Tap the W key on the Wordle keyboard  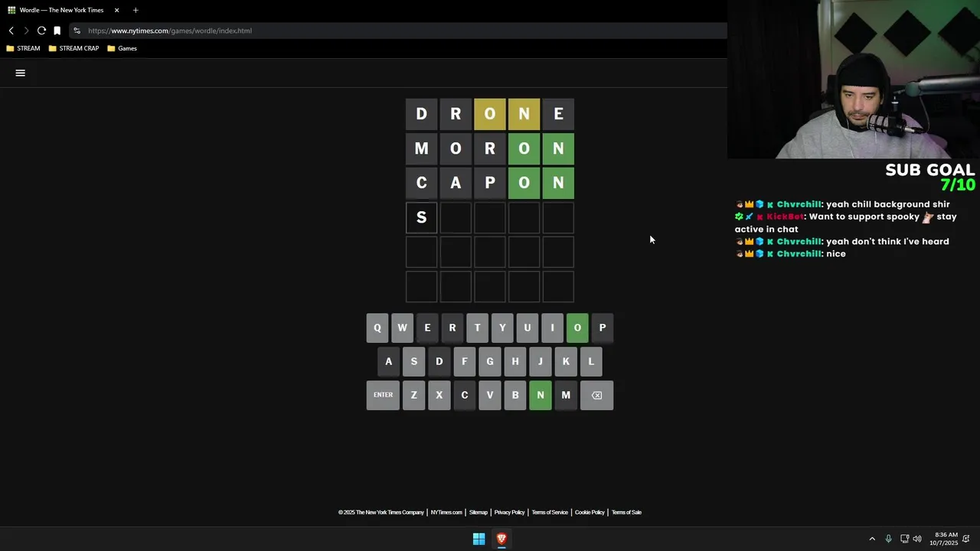402,328
